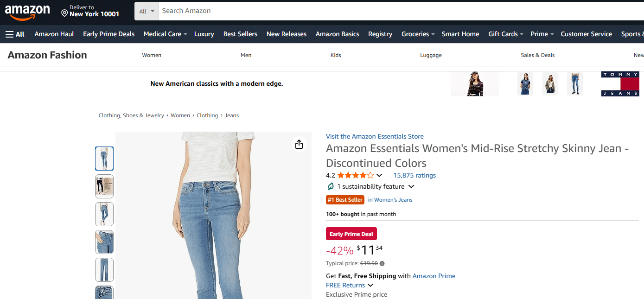Image resolution: width=644 pixels, height=299 pixels.
Task: Visit the Amazon Essentials Store link
Action: (375, 136)
